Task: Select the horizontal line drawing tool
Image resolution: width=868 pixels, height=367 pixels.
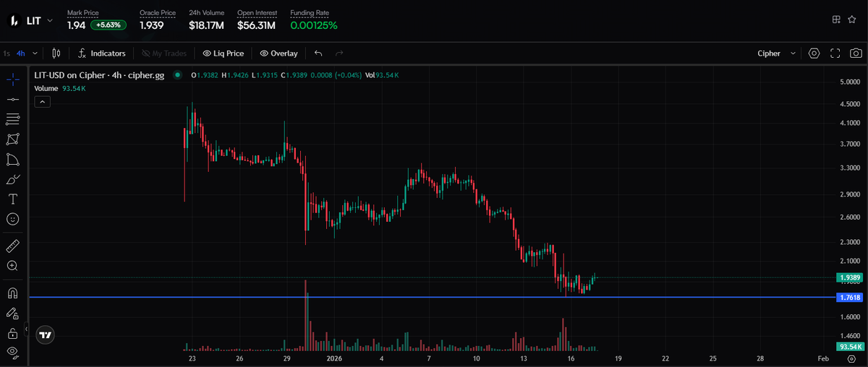Action: pyautogui.click(x=12, y=99)
